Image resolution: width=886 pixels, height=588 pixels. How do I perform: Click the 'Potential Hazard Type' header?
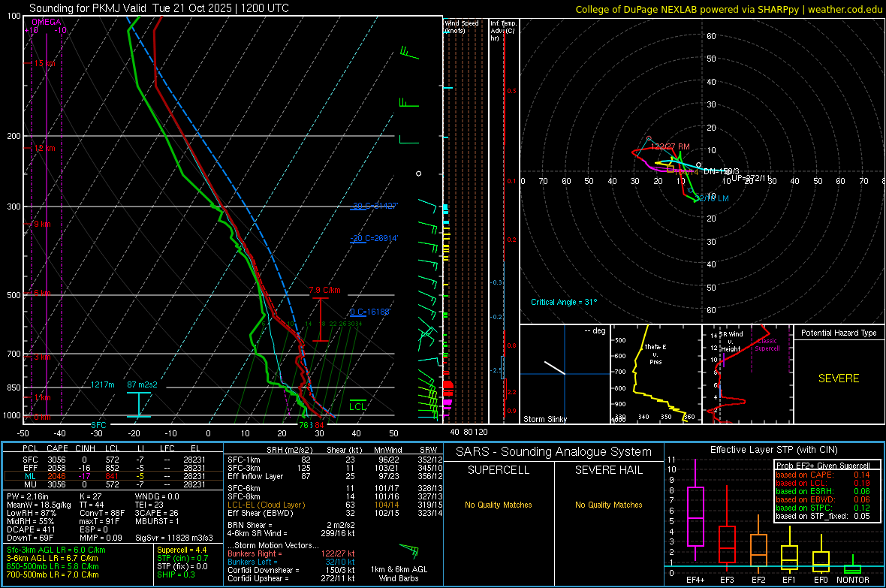click(839, 333)
